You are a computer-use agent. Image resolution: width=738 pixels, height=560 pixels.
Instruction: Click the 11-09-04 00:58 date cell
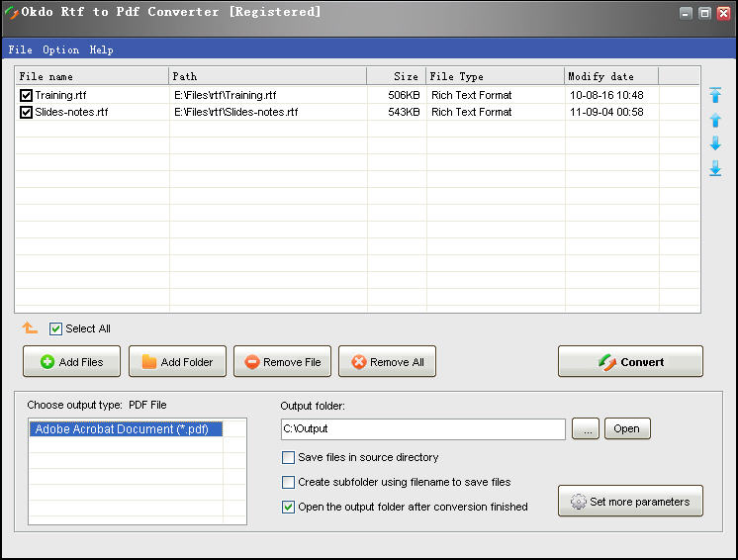606,112
